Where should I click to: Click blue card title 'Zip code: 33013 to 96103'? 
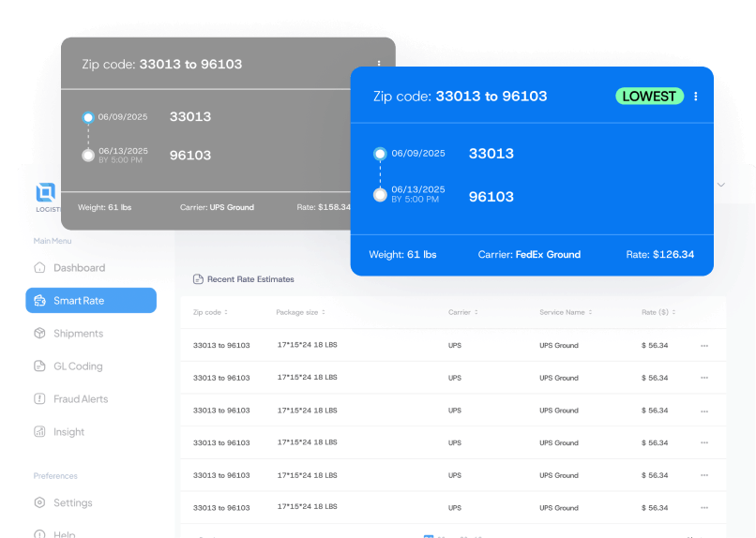click(460, 96)
